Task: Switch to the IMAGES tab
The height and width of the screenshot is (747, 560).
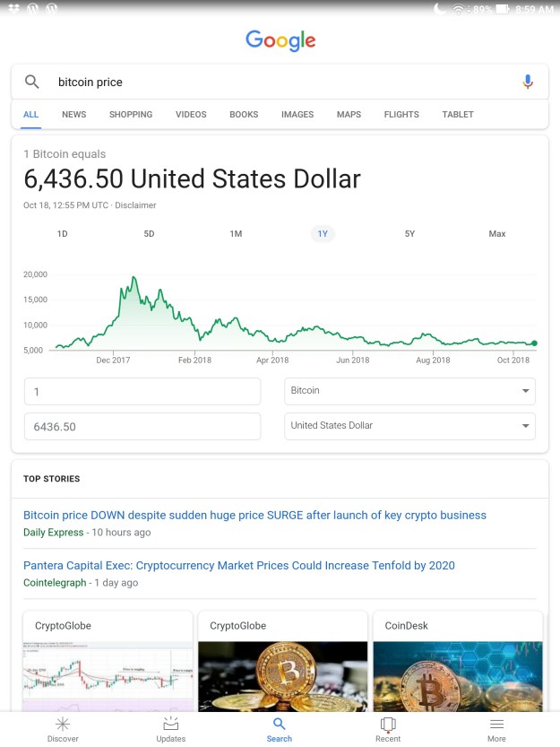Action: [297, 115]
